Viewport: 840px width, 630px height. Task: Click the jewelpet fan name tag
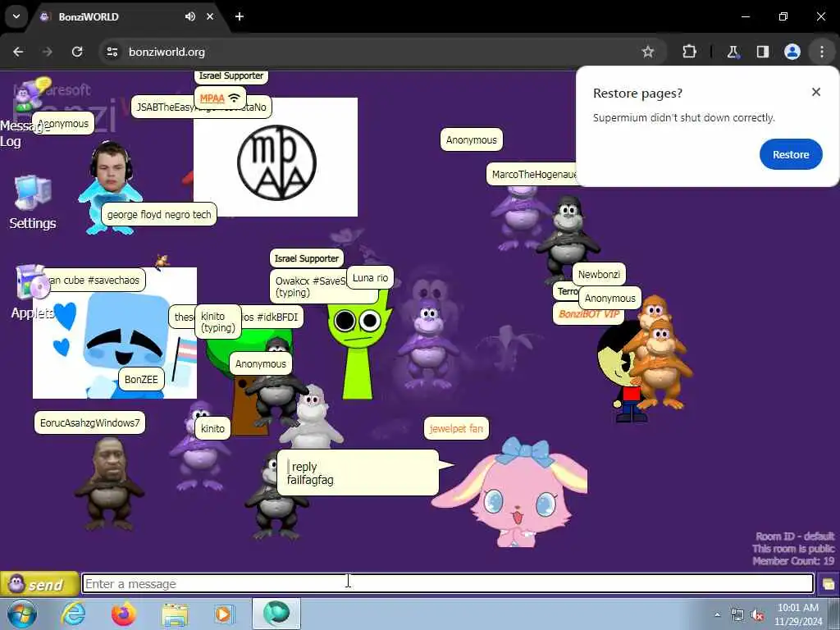(x=456, y=428)
